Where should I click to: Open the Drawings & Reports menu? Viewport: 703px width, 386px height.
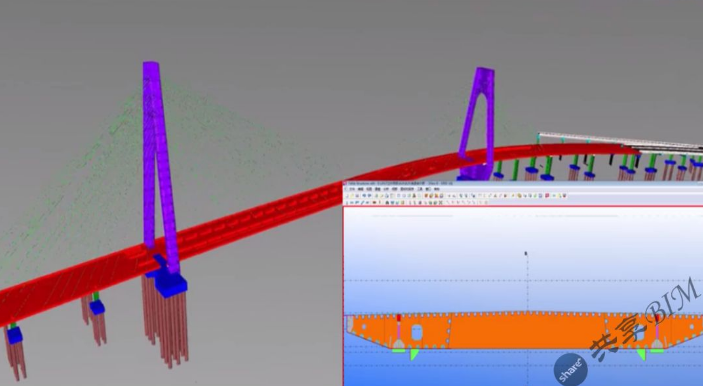pyautogui.click(x=407, y=189)
